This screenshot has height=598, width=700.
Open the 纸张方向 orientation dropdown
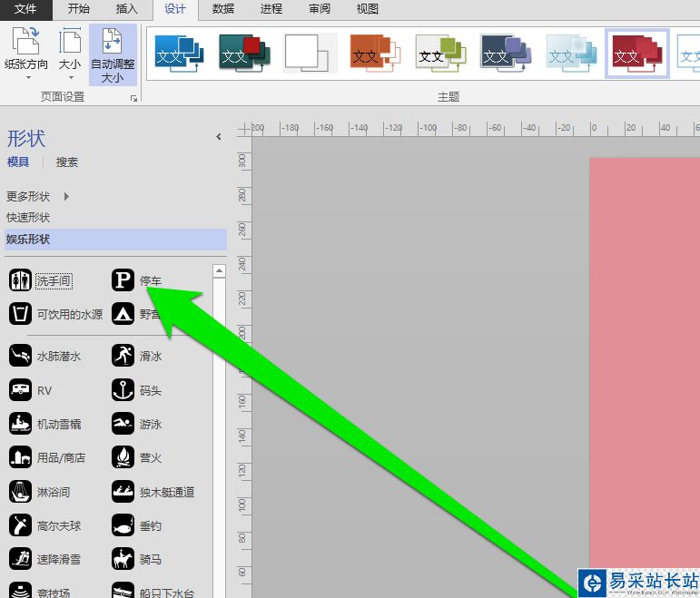26,54
